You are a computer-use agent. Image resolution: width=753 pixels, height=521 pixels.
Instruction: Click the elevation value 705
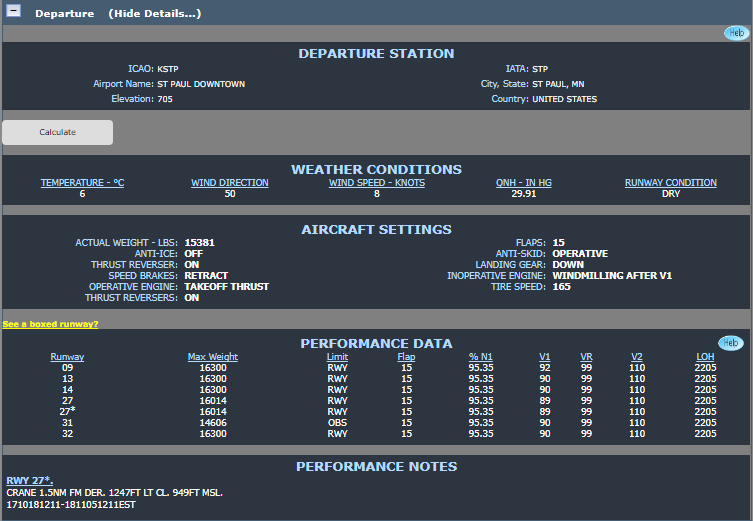tap(165, 99)
